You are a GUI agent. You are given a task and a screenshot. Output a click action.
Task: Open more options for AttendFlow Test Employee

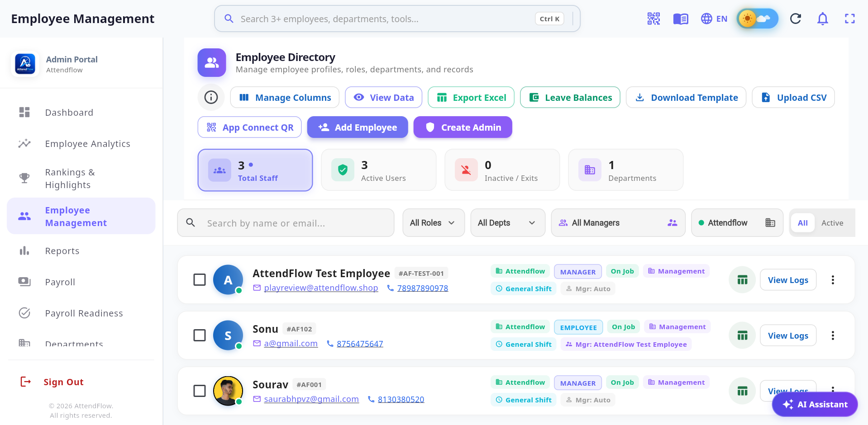click(x=833, y=280)
